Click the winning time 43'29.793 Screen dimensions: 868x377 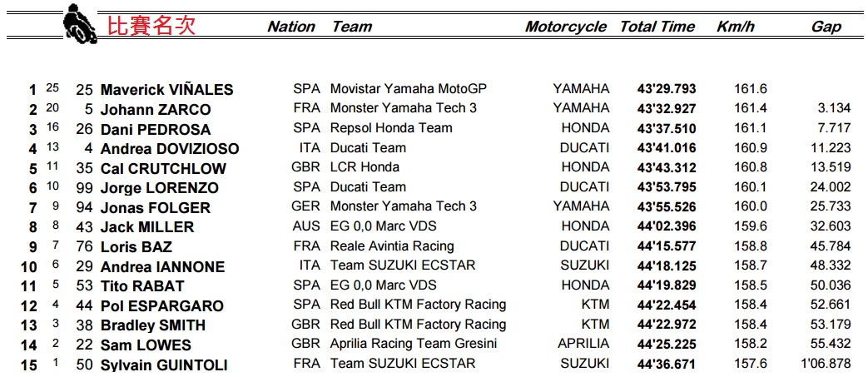(x=666, y=89)
